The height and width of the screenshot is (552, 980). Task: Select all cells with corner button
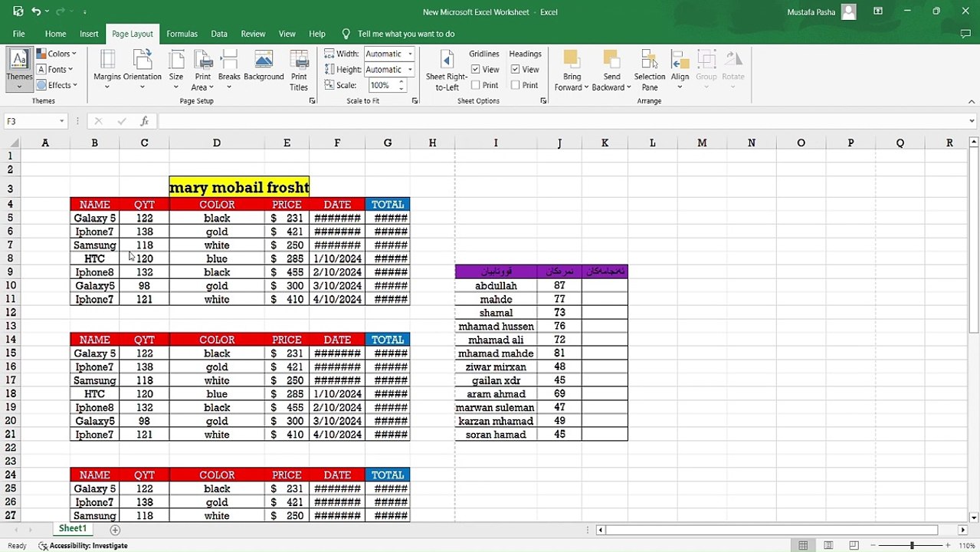point(12,143)
